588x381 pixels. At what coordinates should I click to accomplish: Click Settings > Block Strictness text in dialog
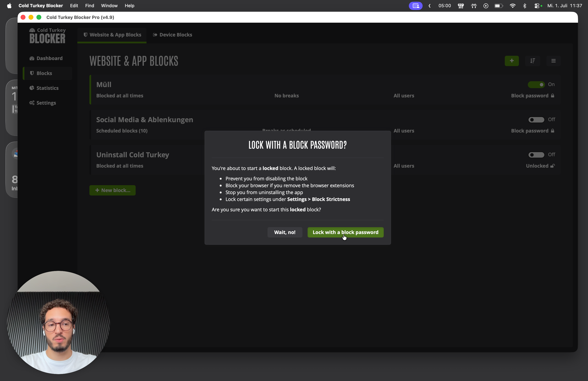tap(318, 199)
